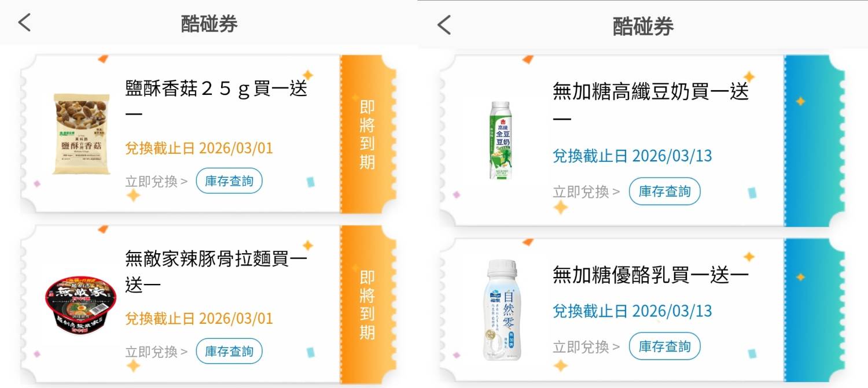Open the 自然零 yogurt bottle image
This screenshot has height=388, width=868.
[502, 310]
